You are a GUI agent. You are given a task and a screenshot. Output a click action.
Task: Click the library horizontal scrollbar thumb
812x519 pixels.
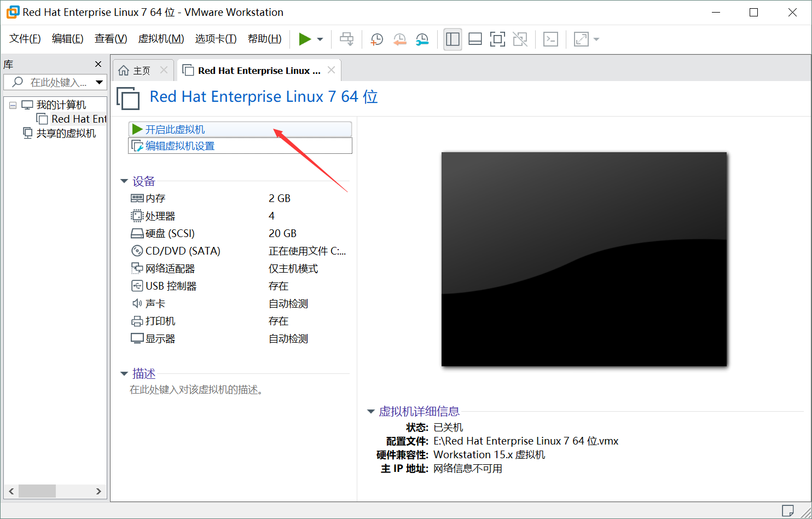click(37, 491)
